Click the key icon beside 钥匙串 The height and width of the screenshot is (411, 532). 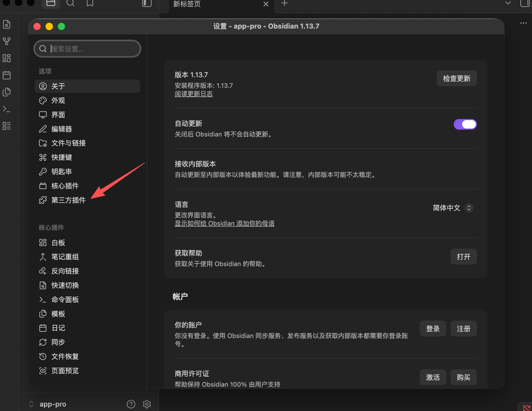tap(43, 172)
